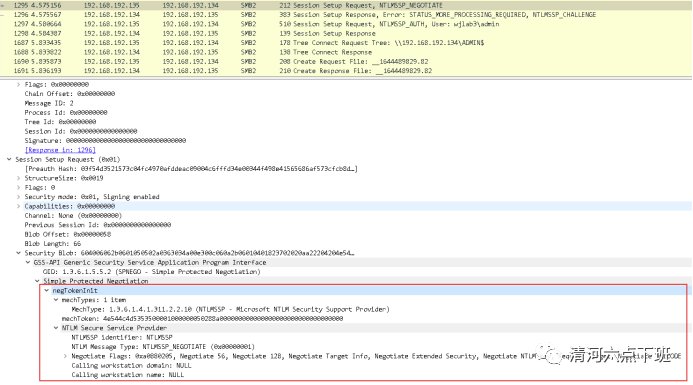Select the Tree Id: 0x00000000 field
The height and width of the screenshot is (385, 693).
coord(60,122)
